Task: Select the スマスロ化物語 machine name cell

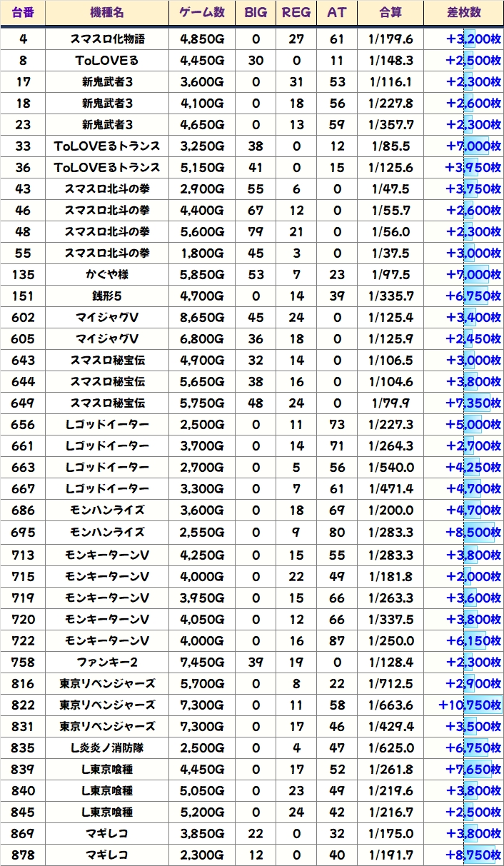Action: click(x=107, y=39)
